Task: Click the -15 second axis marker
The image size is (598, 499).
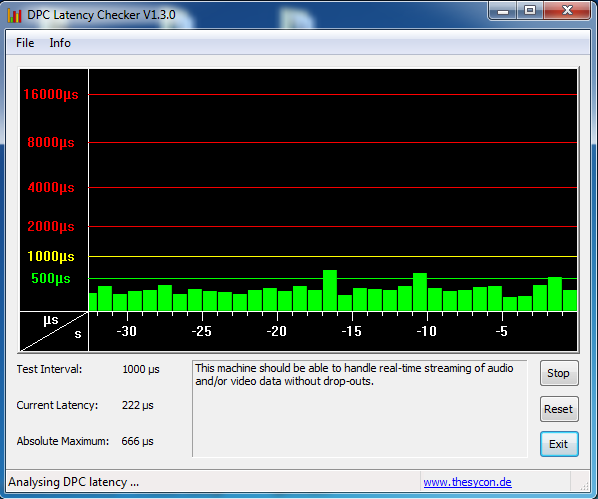Action: point(351,331)
